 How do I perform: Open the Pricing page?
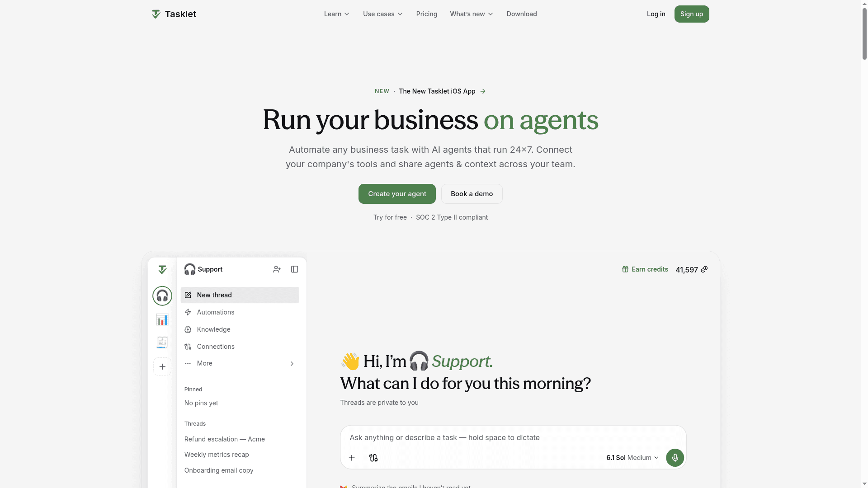427,14
